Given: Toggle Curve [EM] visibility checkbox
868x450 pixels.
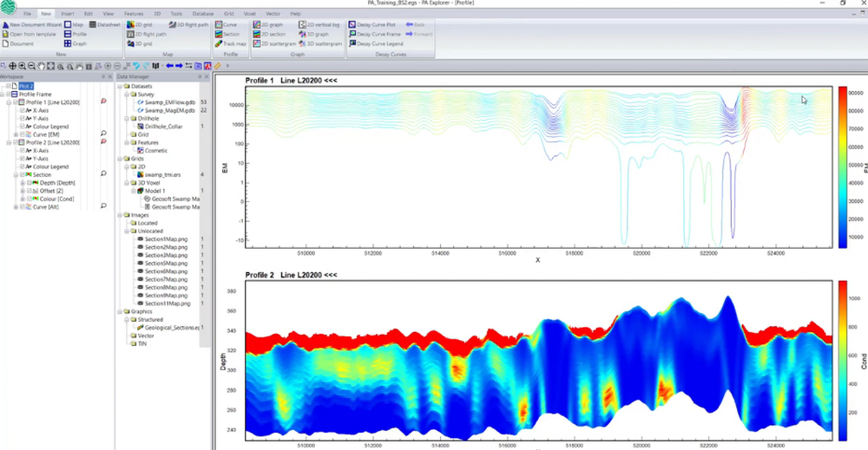Looking at the screenshot, I should [x=23, y=134].
